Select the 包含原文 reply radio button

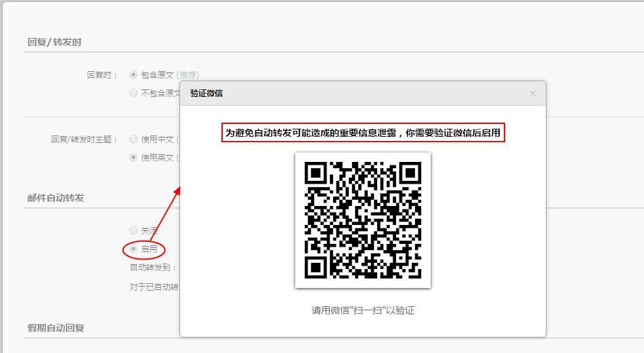[x=133, y=75]
